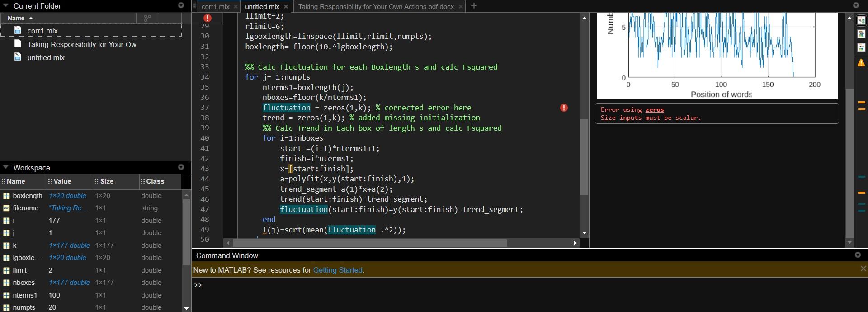The width and height of the screenshot is (868, 312).
Task: Select untitled.mlx in Current Folder list
Action: (46, 57)
